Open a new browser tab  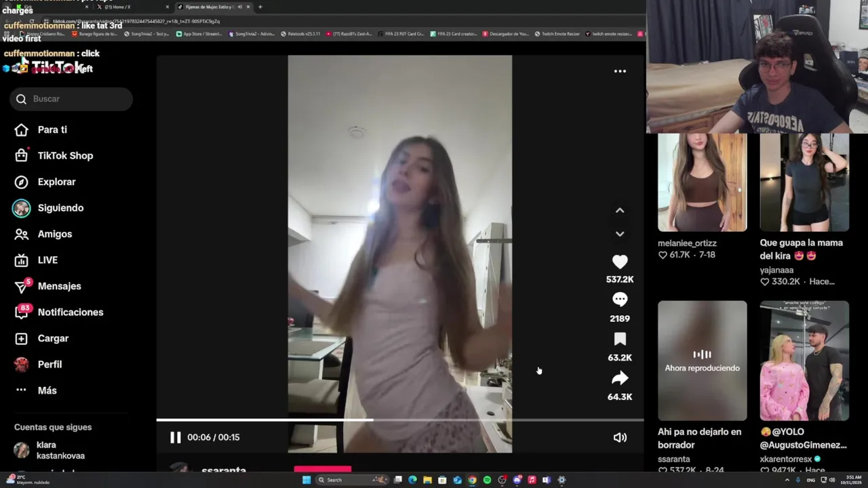[x=260, y=7]
